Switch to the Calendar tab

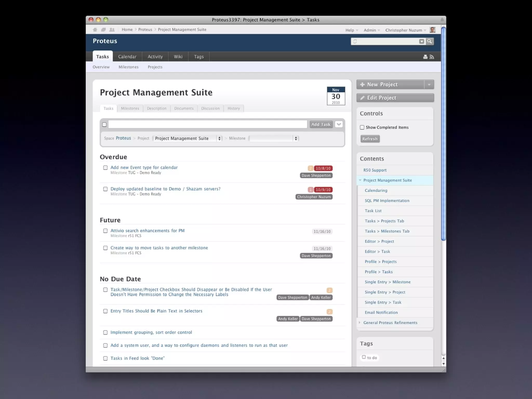pyautogui.click(x=127, y=57)
